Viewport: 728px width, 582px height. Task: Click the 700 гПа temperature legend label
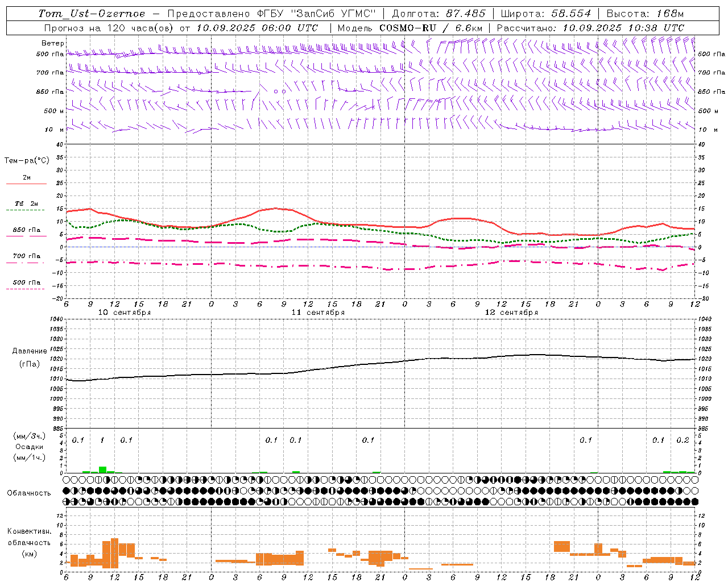coord(27,256)
